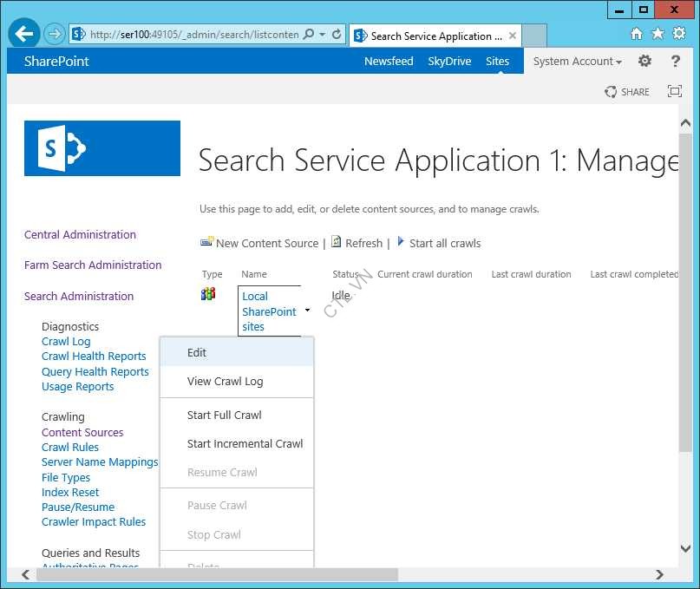Click the vertical scrollbar down arrow

click(684, 550)
